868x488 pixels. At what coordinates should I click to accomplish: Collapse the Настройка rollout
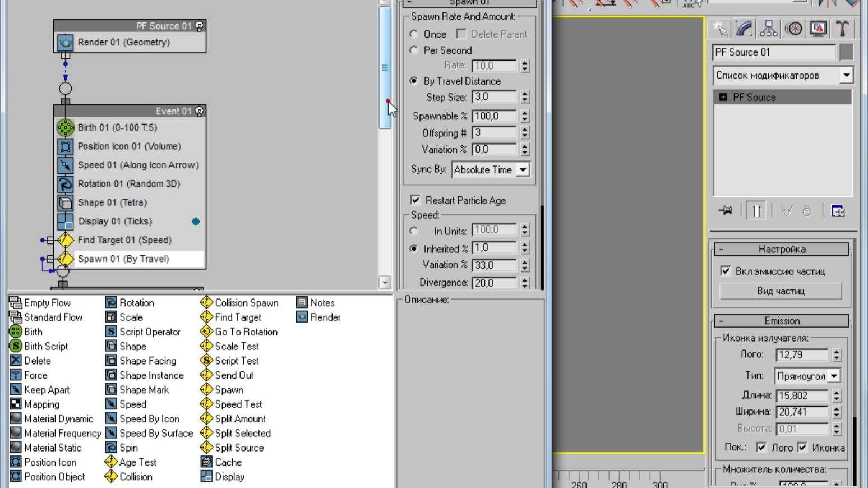782,249
